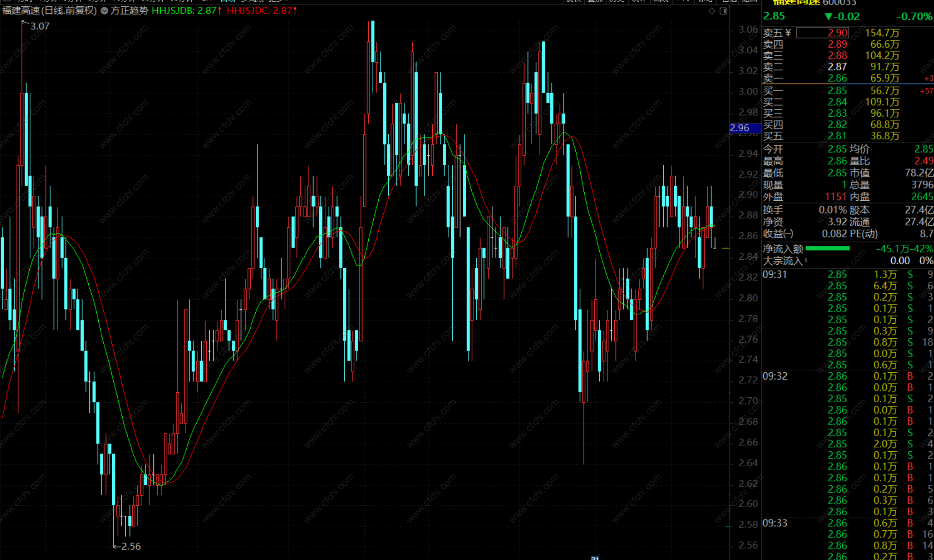This screenshot has height=560, width=934.
Task: Select the 买一 bid row at 2.85
Action: (837, 91)
